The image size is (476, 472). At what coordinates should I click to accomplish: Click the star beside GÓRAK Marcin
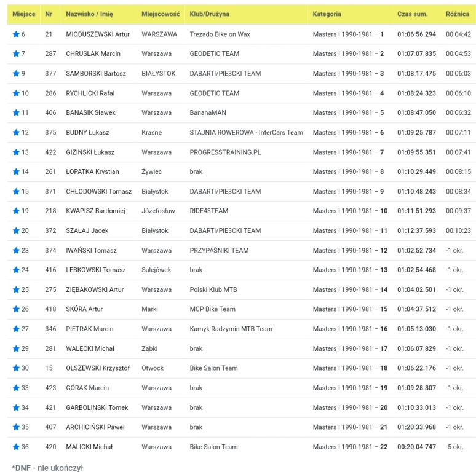(16, 388)
